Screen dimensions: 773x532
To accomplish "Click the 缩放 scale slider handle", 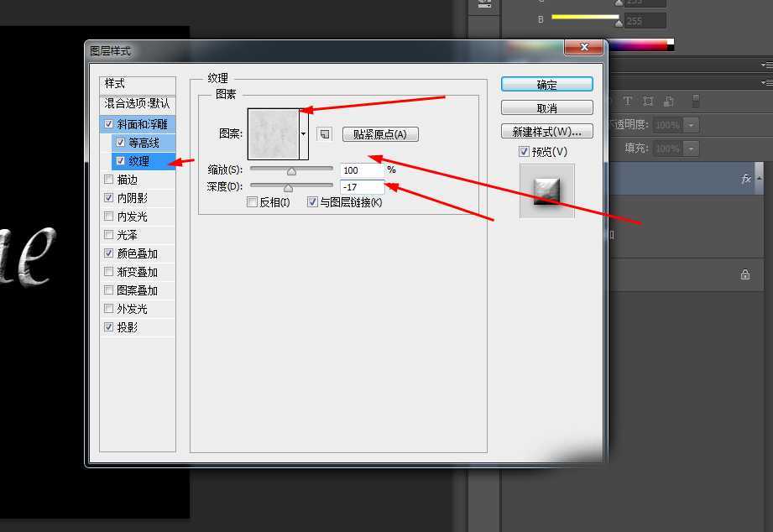I will (x=291, y=170).
